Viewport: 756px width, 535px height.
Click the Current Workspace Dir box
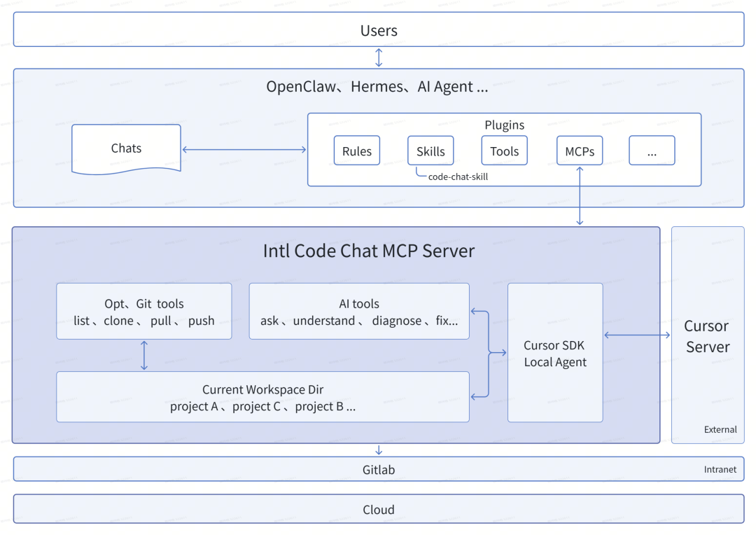tap(262, 396)
